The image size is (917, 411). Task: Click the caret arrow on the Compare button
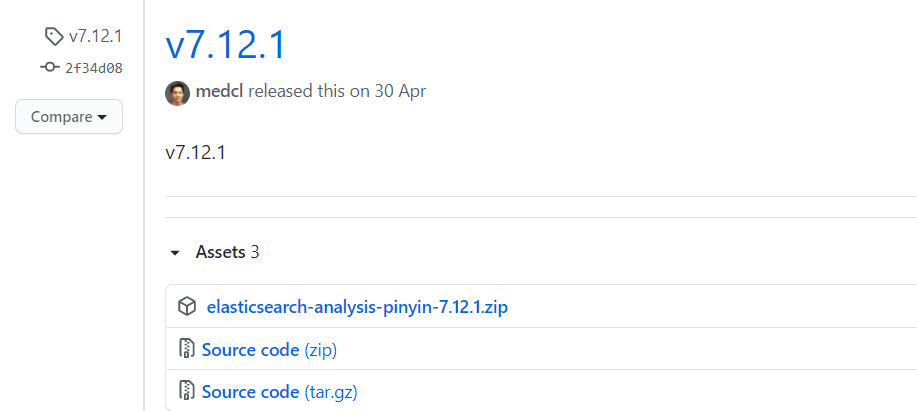tap(102, 118)
